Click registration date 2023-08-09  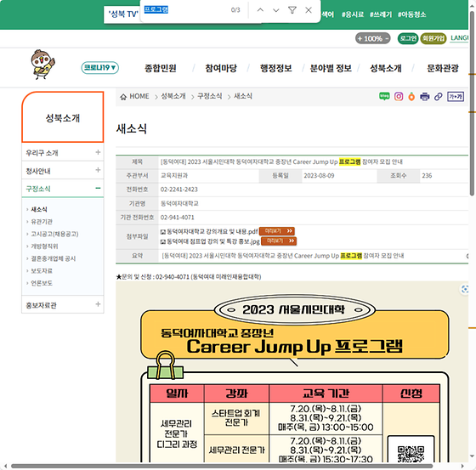[x=319, y=176]
